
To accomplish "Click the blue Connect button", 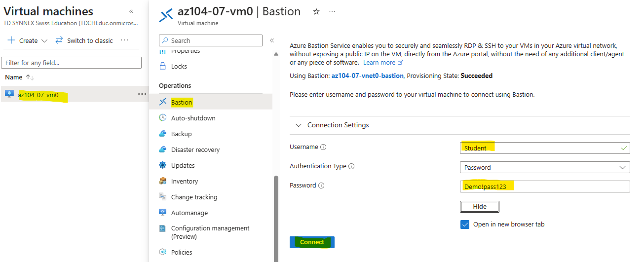I will coord(312,242).
